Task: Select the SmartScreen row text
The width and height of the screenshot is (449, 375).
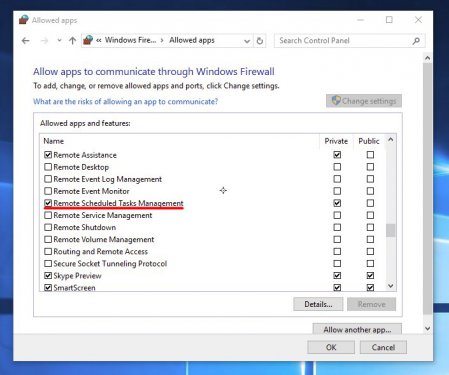Action: (x=74, y=288)
